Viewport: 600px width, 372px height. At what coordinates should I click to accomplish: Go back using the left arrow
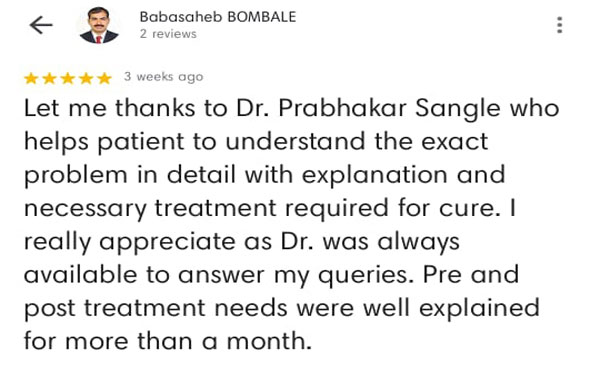point(41,25)
